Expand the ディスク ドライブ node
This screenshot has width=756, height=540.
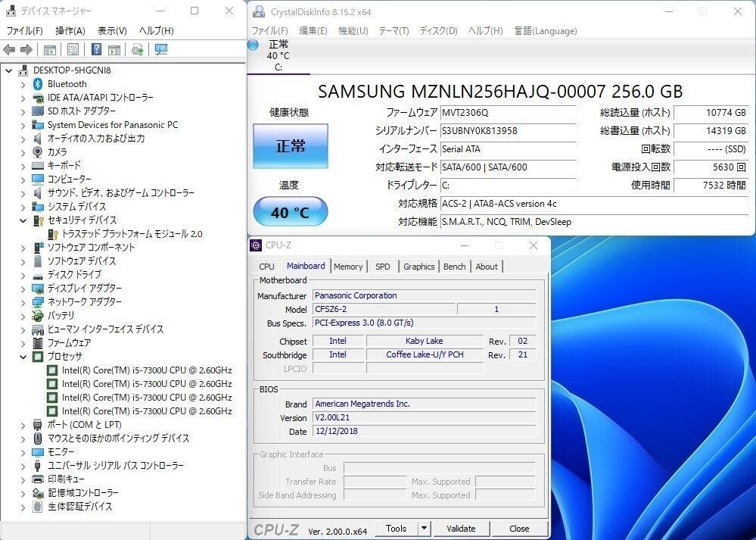23,275
